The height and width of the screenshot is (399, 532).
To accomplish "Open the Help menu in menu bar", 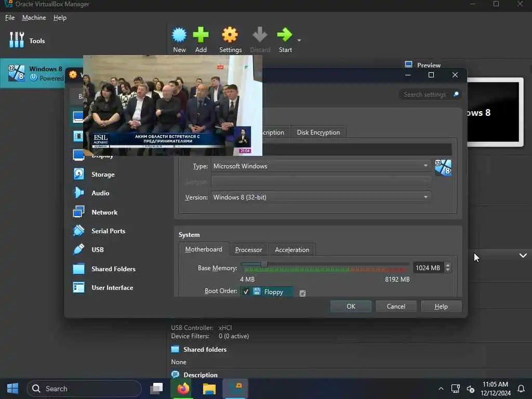I will coord(60,18).
